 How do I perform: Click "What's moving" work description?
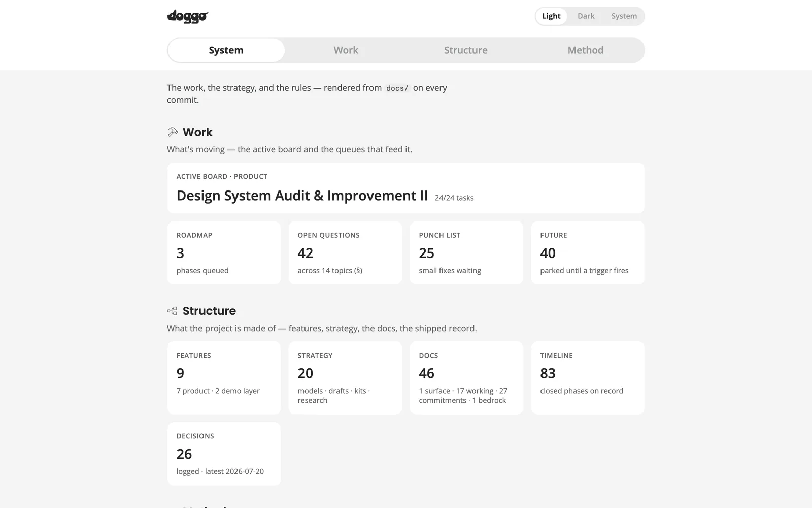point(290,149)
